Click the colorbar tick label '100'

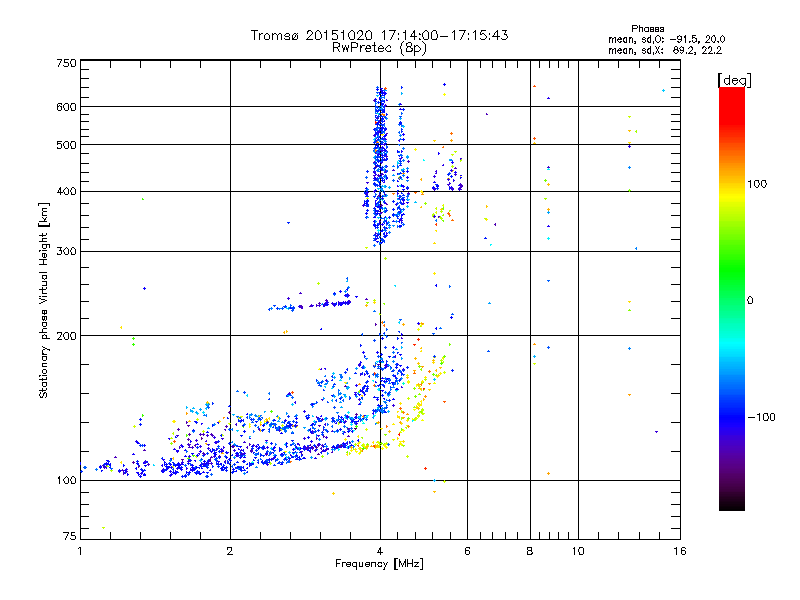[757, 184]
